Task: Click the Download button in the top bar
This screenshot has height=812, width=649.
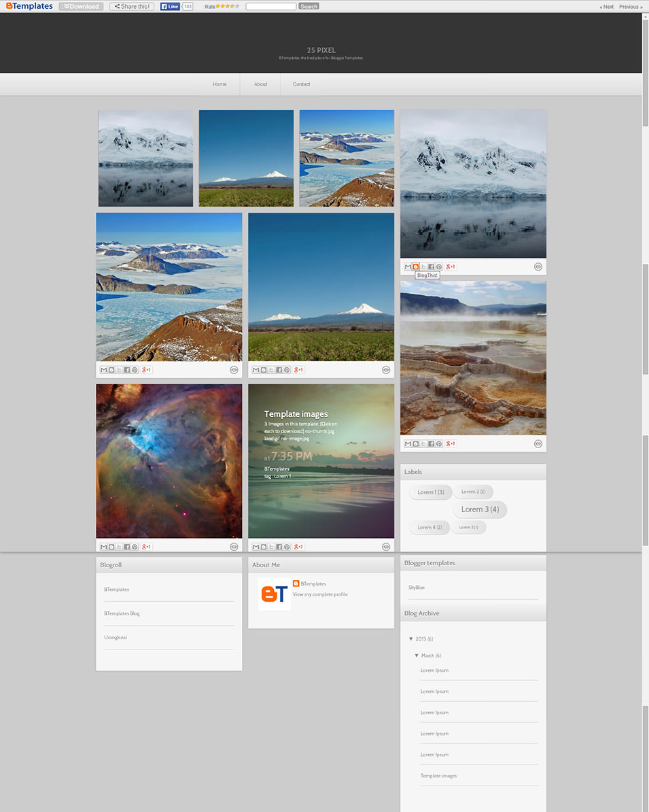Action: coord(80,6)
